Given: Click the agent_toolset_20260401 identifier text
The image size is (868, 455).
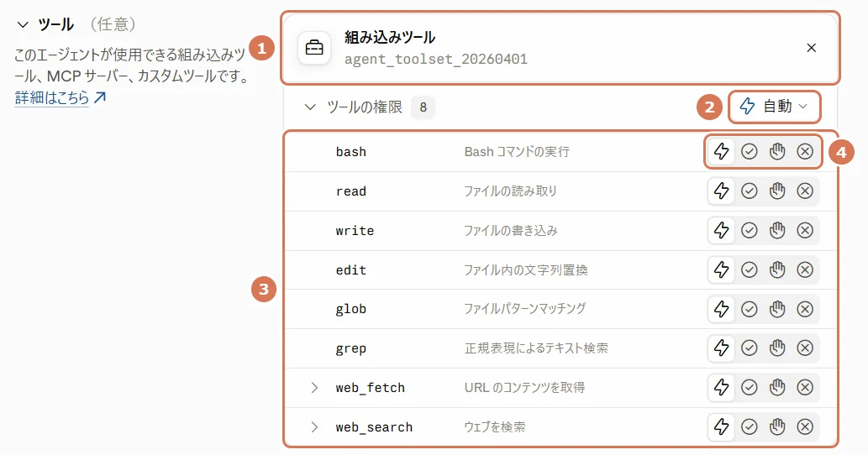Looking at the screenshot, I should (x=436, y=59).
